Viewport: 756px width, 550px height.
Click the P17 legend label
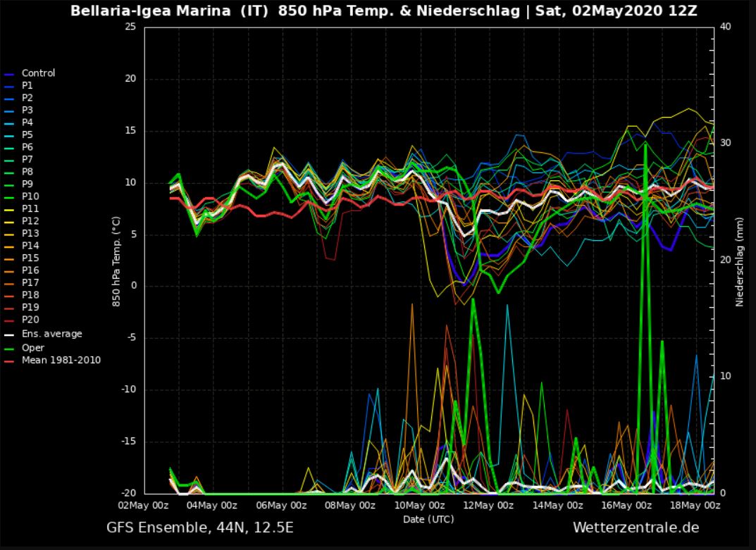coord(30,282)
